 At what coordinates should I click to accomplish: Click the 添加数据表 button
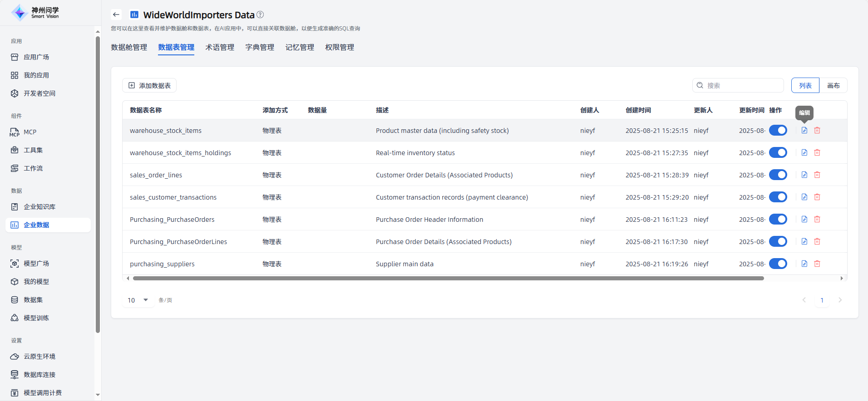(x=149, y=86)
